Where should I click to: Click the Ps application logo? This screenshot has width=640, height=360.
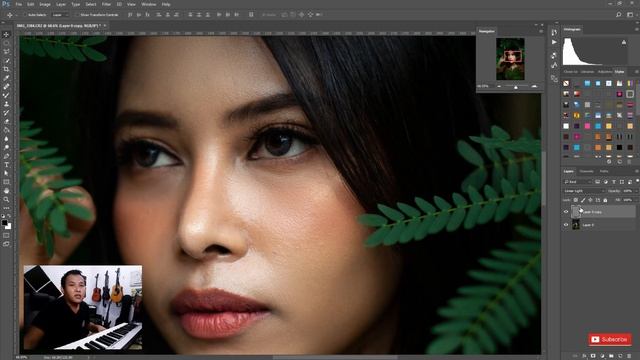(6, 4)
